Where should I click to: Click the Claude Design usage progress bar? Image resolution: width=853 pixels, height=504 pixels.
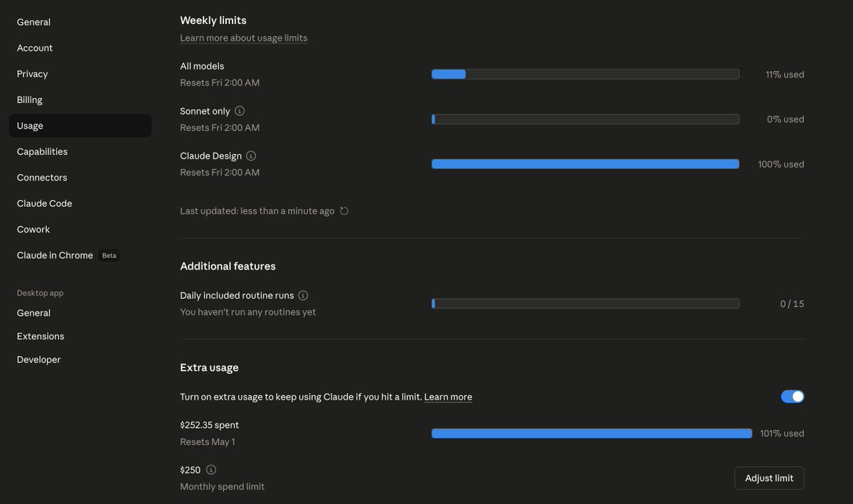(585, 164)
